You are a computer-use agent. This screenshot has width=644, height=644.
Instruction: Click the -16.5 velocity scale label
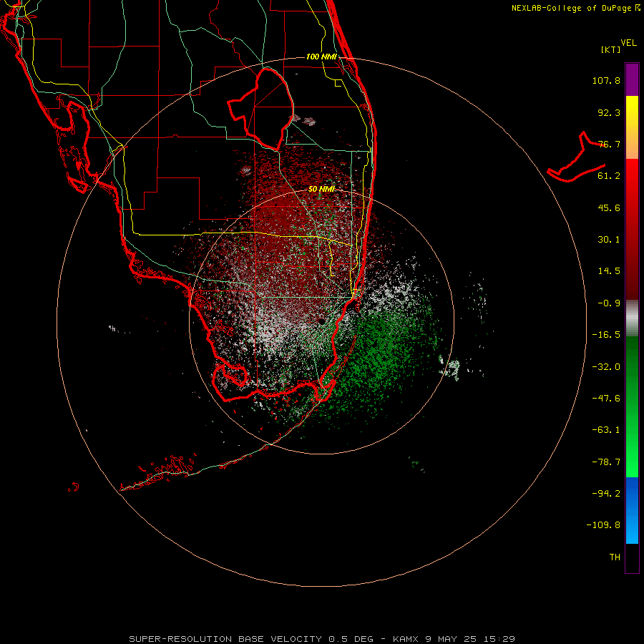(606, 335)
